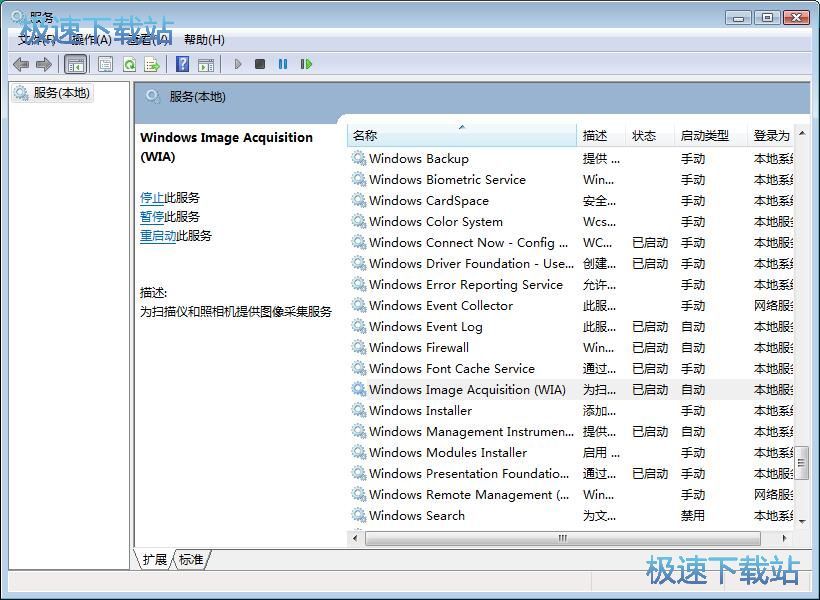The height and width of the screenshot is (600, 820).
Task: Click the Stop Service square icon
Action: [x=260, y=64]
